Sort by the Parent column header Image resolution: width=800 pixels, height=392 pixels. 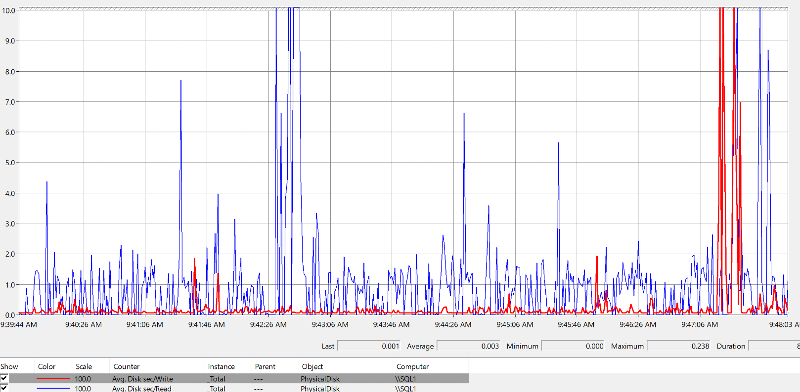(x=264, y=366)
